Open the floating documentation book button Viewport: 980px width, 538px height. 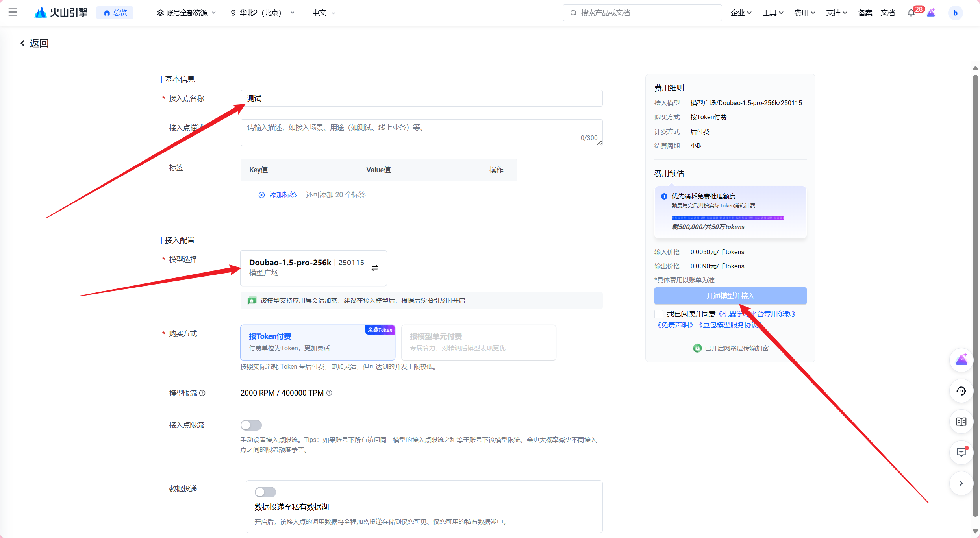(x=961, y=422)
